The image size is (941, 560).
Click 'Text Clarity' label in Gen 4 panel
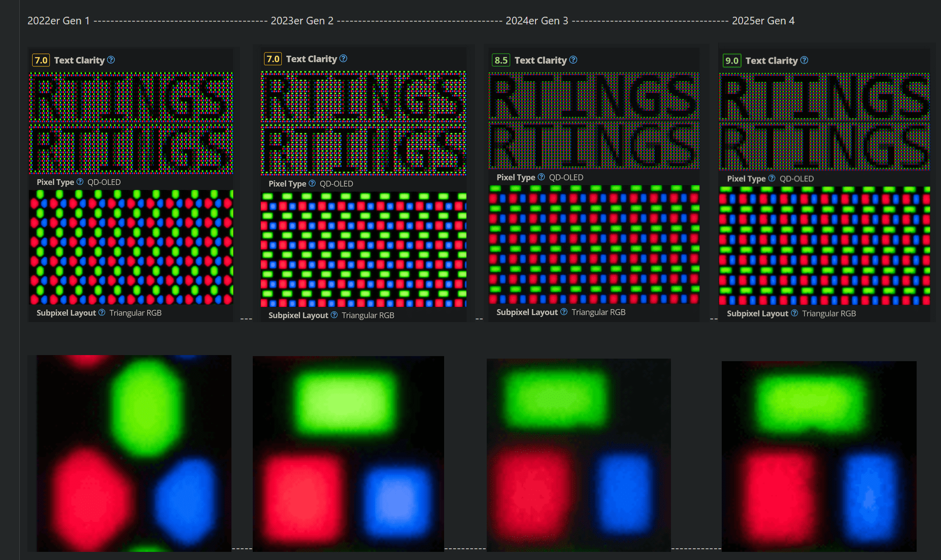[771, 61]
